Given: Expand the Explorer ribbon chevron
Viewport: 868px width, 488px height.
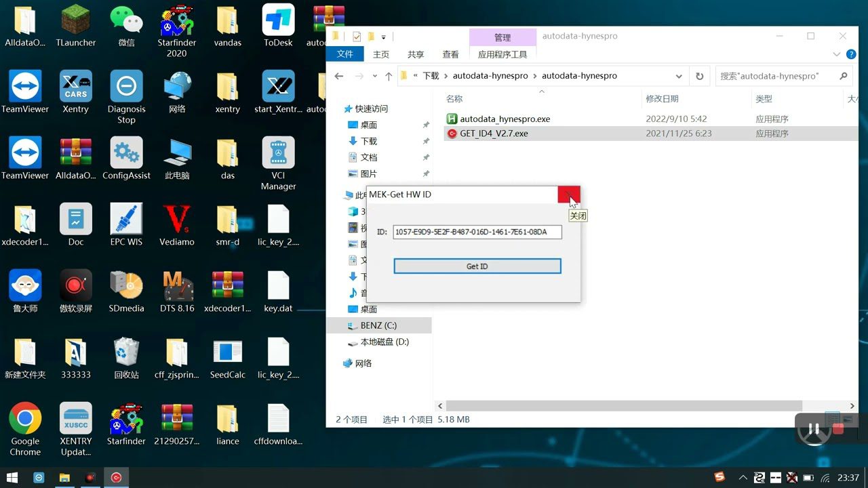Looking at the screenshot, I should click(x=836, y=54).
